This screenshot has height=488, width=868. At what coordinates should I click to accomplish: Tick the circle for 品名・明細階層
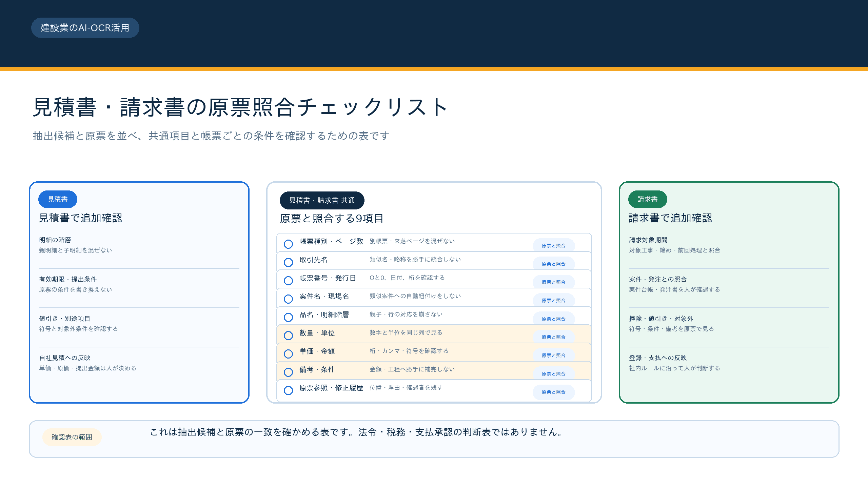288,317
